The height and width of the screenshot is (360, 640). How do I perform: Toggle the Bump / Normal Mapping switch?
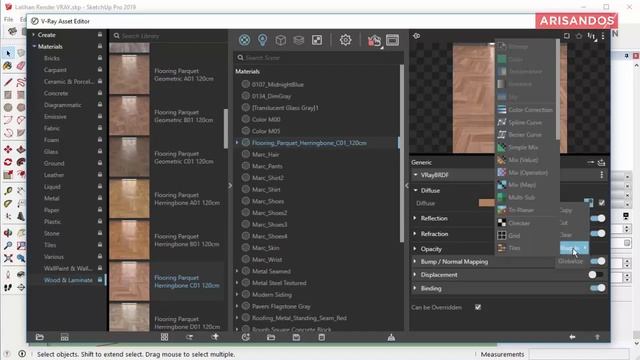pos(598,261)
